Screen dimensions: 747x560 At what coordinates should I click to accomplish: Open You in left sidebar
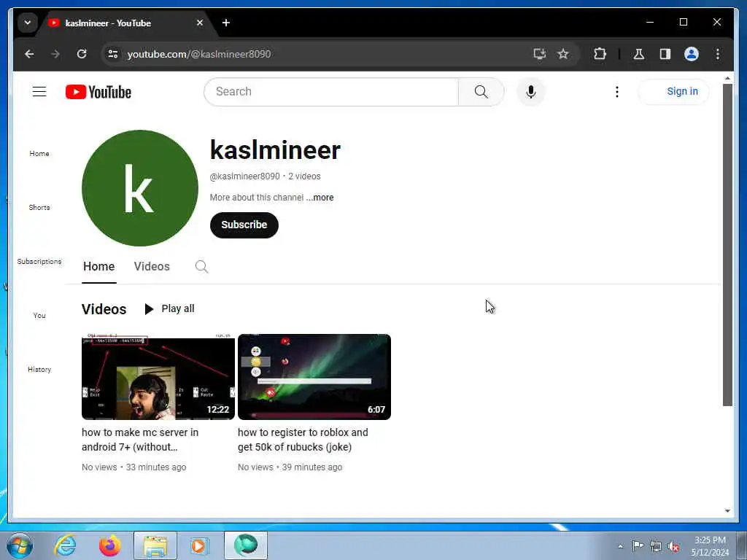point(39,315)
